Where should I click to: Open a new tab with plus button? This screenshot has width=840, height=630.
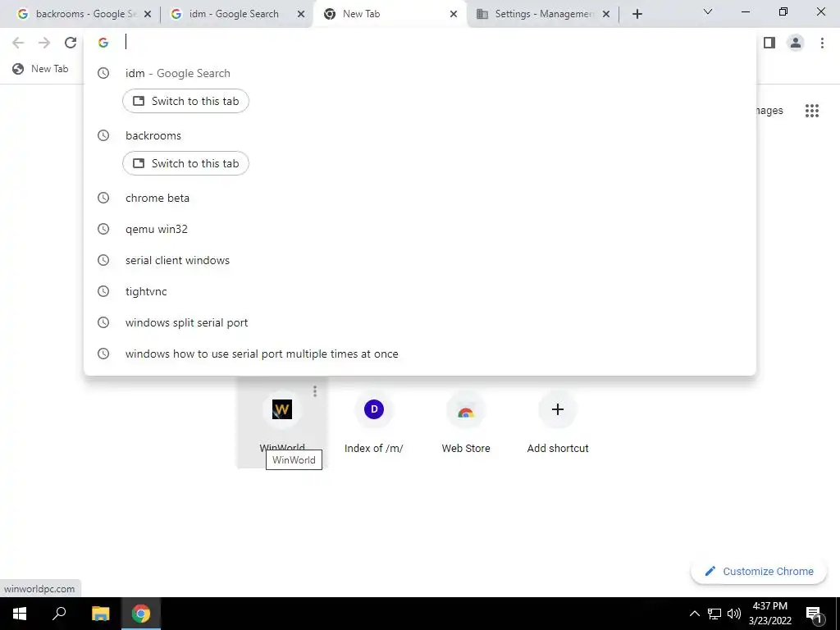tap(637, 14)
